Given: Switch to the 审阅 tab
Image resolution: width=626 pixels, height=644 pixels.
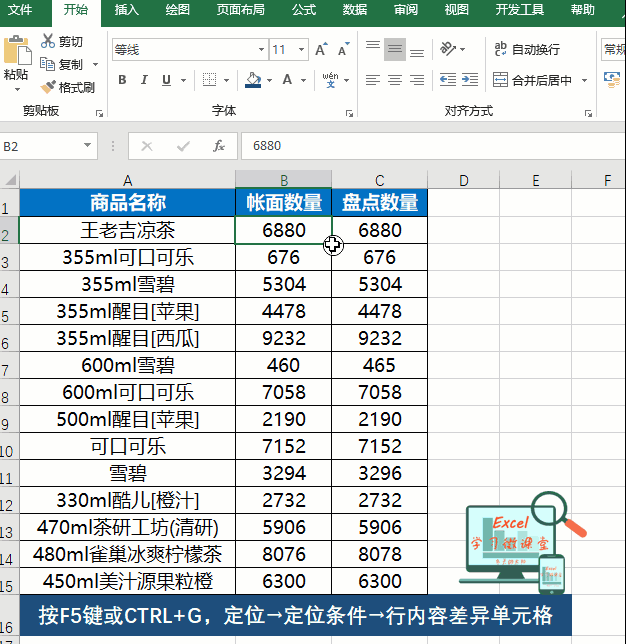Looking at the screenshot, I should [x=406, y=9].
